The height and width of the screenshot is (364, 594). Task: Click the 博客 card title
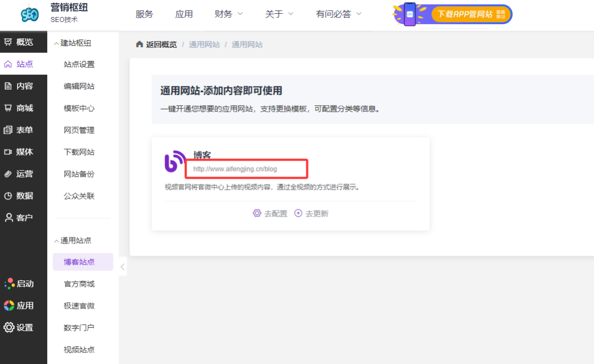coord(202,155)
